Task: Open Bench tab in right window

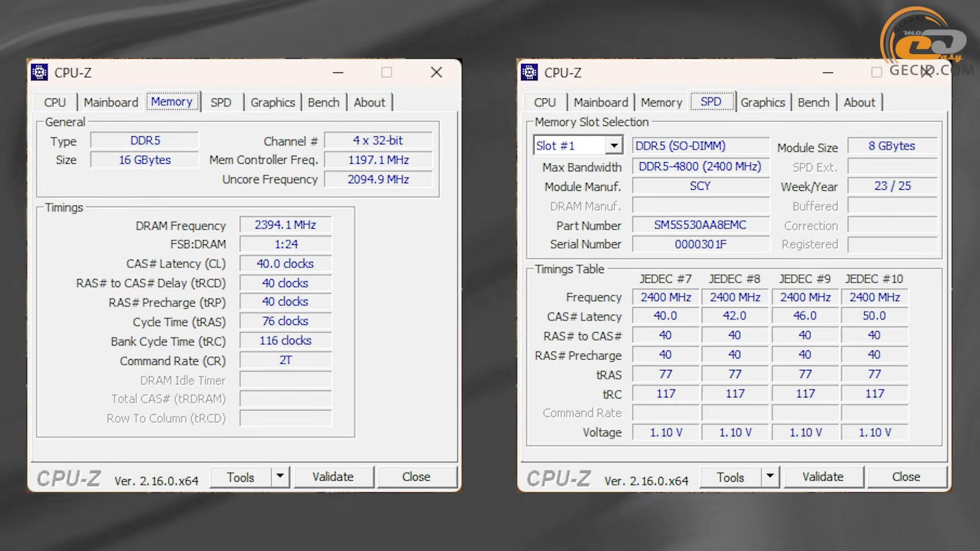Action: (x=813, y=103)
